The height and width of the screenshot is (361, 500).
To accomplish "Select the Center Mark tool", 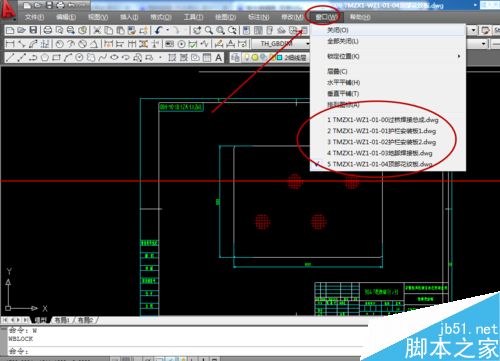I will [182, 44].
